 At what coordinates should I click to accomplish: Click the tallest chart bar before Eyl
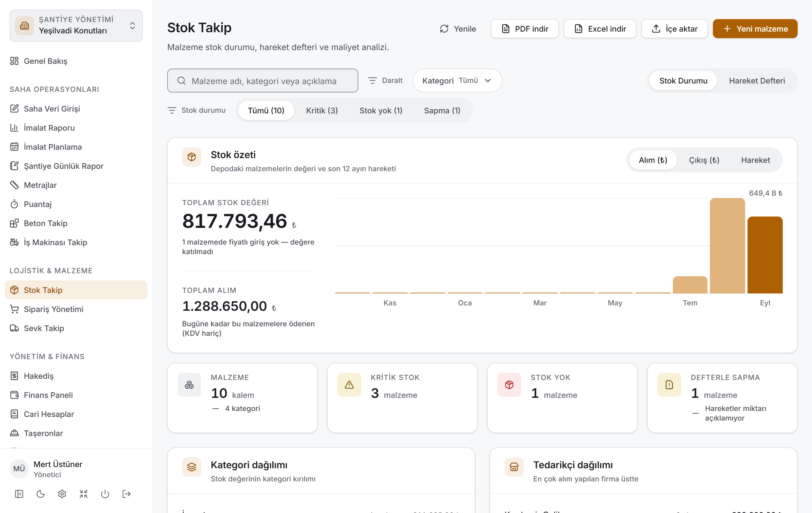(727, 246)
